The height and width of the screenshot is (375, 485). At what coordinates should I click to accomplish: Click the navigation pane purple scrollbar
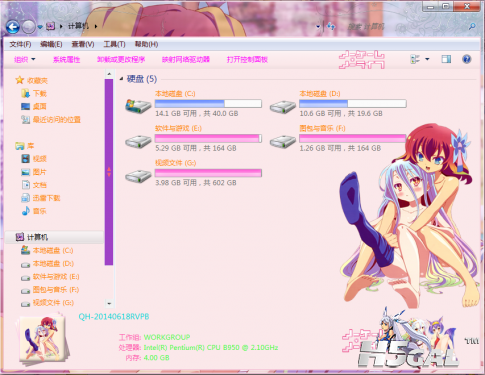pyautogui.click(x=109, y=172)
